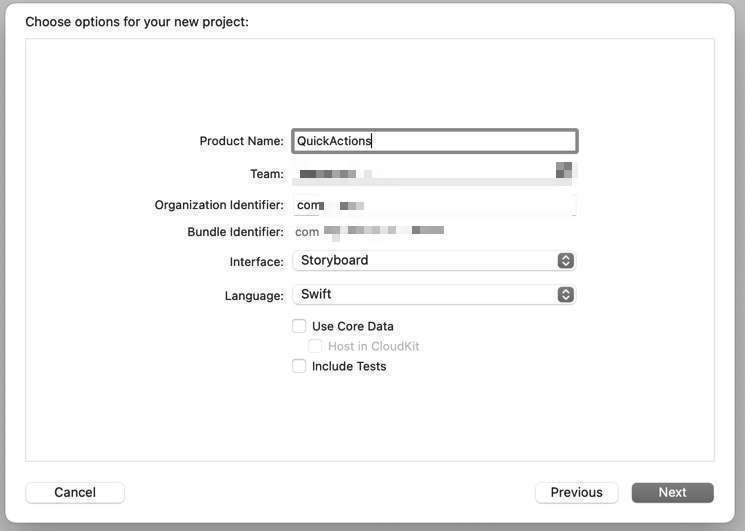Tick the Host in CloudKit checkbox

(x=315, y=346)
